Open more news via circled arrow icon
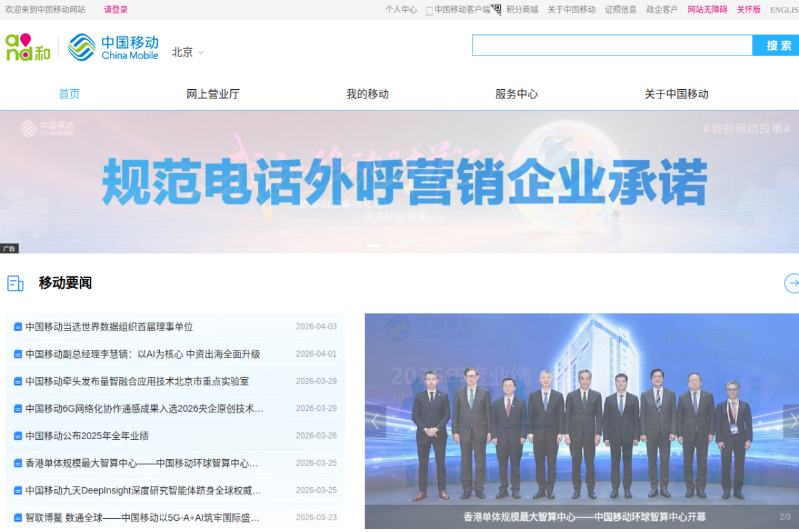 [792, 283]
